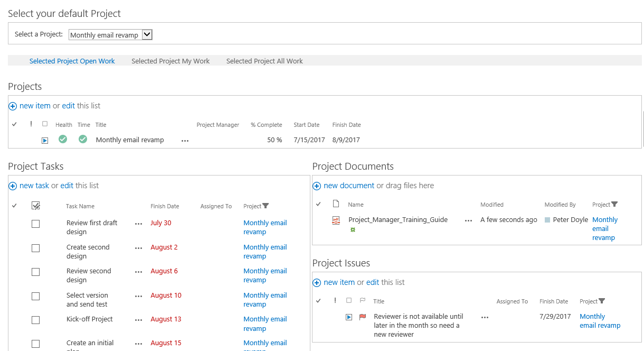The width and height of the screenshot is (644, 351).
Task: Sort tasks by the Assigned To column header
Action: pos(216,206)
